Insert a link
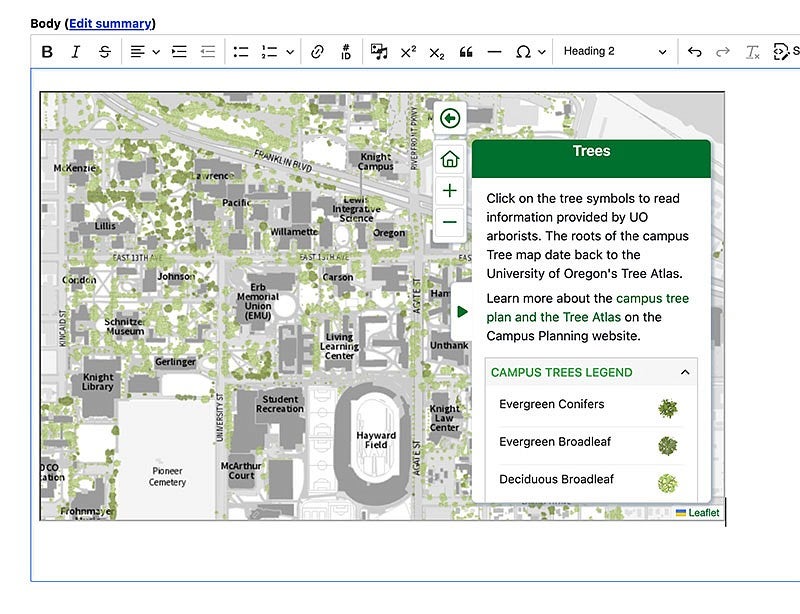 tap(317, 52)
